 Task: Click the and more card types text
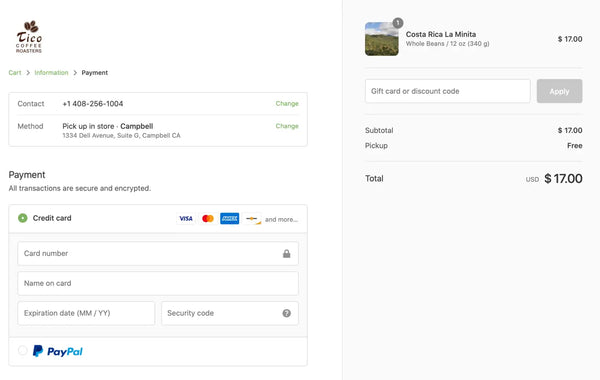pos(281,220)
